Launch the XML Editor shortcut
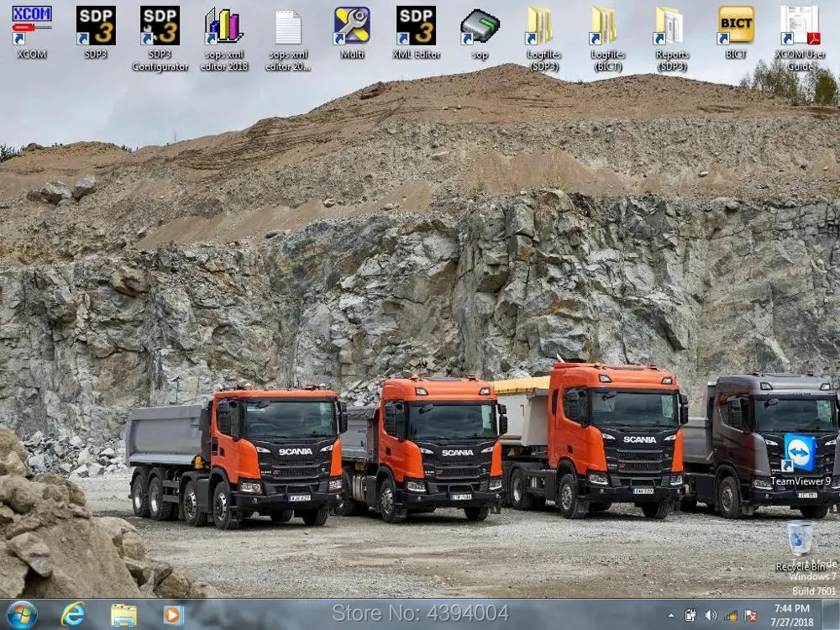 click(x=416, y=26)
